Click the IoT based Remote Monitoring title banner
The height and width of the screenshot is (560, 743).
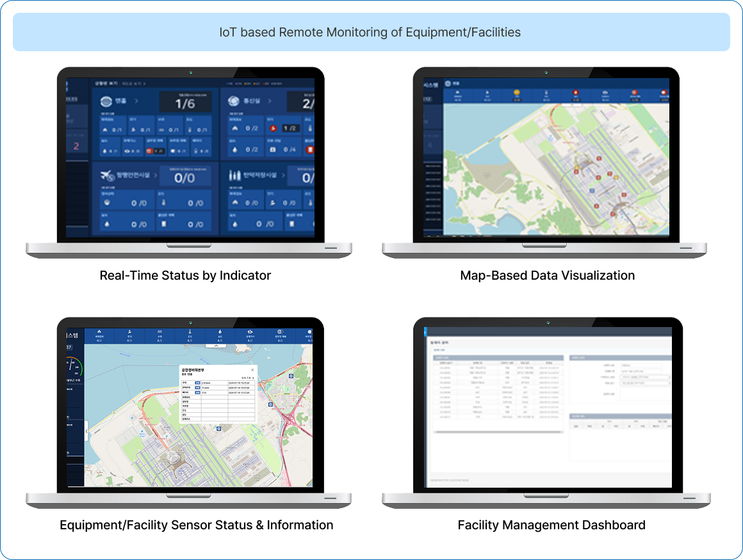[x=371, y=32]
